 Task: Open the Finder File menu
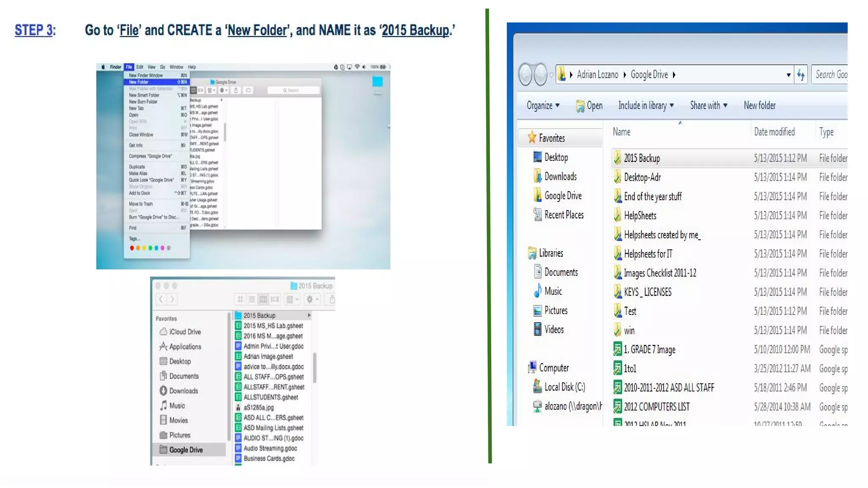pyautogui.click(x=129, y=67)
